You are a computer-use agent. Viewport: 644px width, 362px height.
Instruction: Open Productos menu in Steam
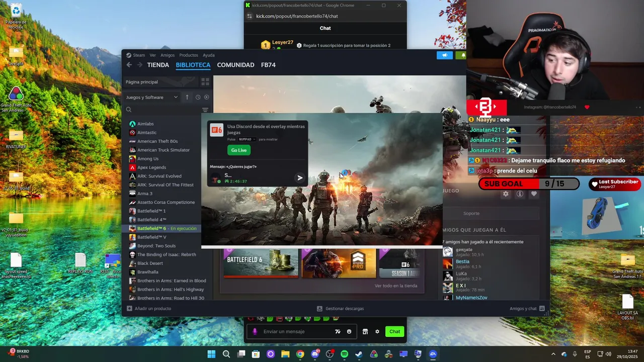[x=189, y=55]
